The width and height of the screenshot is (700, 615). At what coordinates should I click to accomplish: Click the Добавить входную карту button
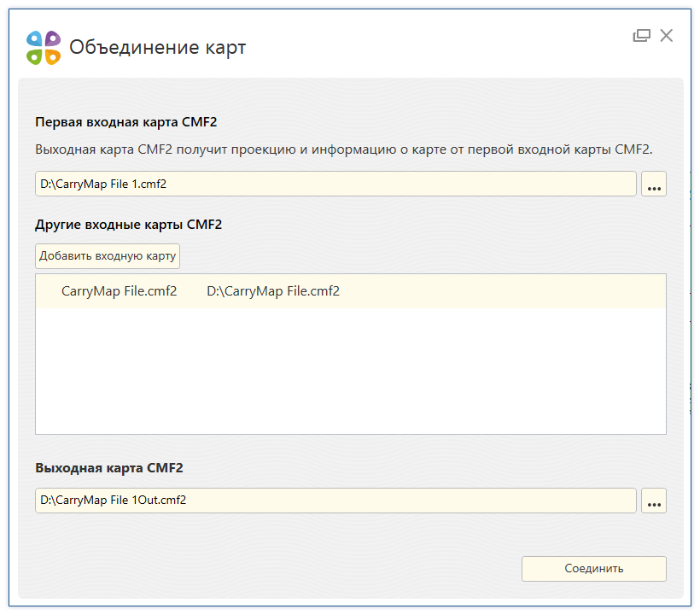pos(108,256)
